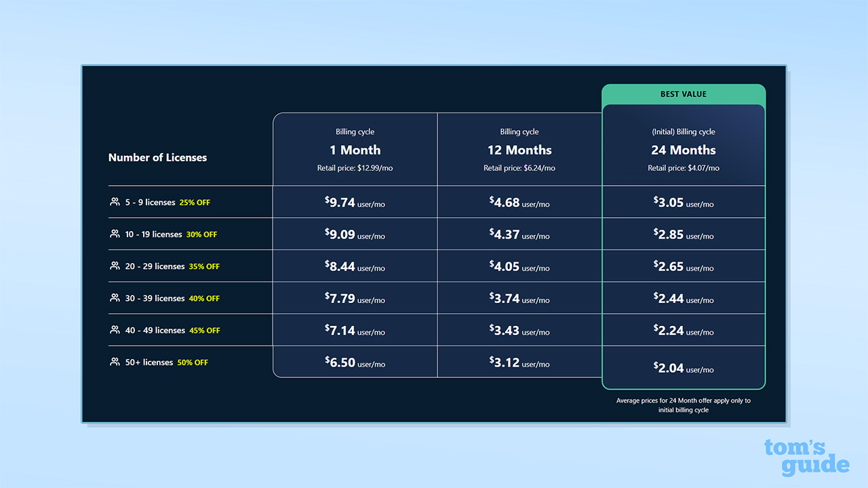This screenshot has height=488, width=868.
Task: Click the 24 Month offer disclaimer text
Action: [x=684, y=405]
